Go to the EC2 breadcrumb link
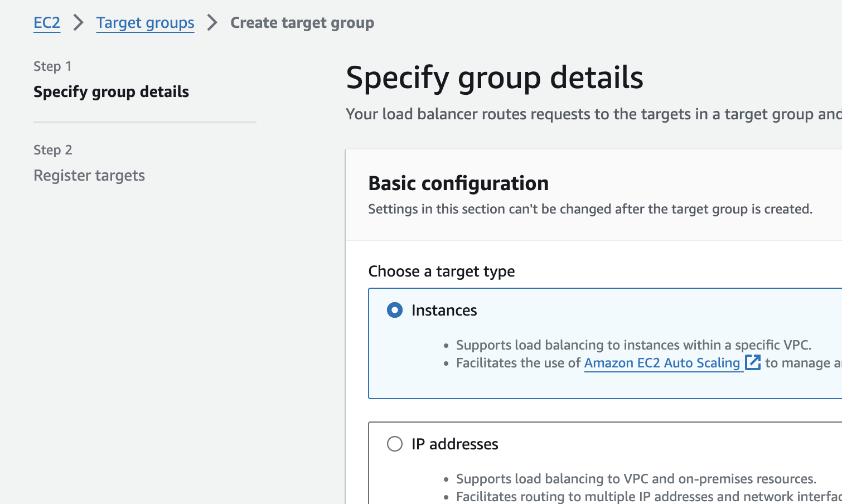Image resolution: width=842 pixels, height=504 pixels. pos(47,23)
